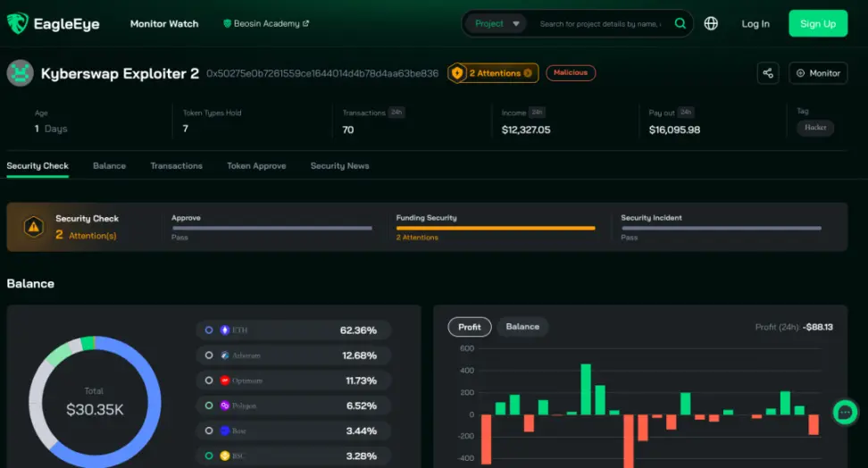Switch to the Transactions tab
Viewport: 868px width, 468px height.
[x=176, y=165]
